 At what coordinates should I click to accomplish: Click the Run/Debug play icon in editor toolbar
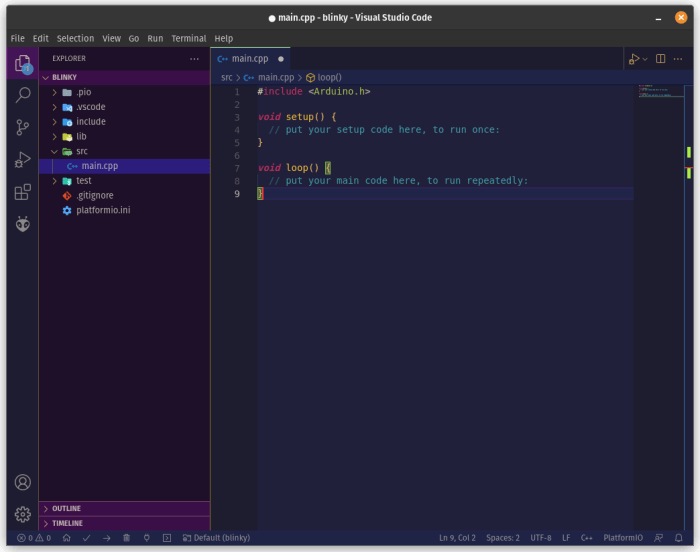pyautogui.click(x=634, y=59)
